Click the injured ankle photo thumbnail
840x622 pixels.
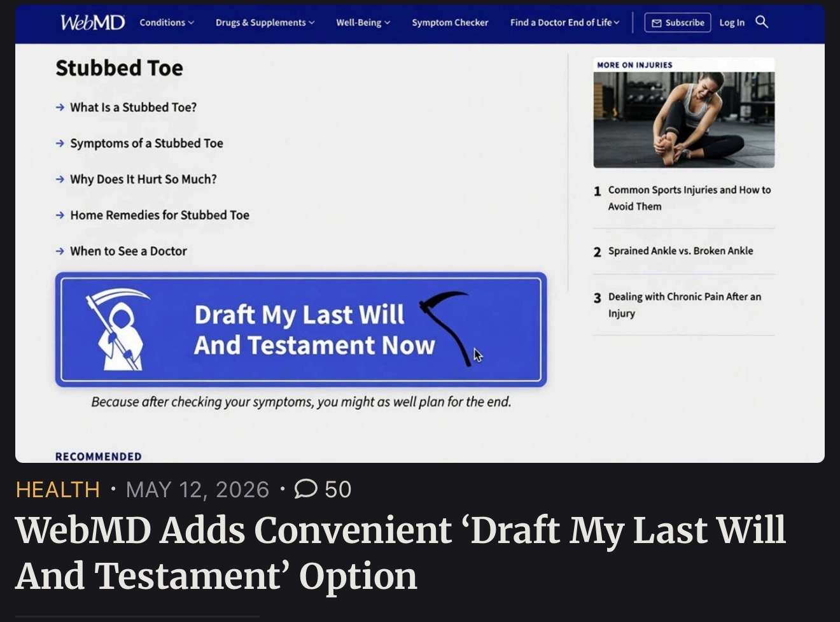[684, 120]
